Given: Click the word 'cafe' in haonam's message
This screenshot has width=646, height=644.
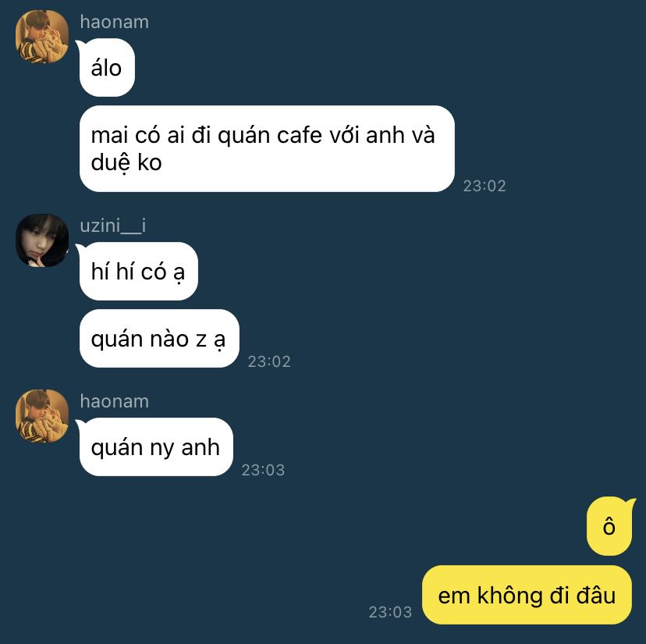Looking at the screenshot, I should pos(299,135).
